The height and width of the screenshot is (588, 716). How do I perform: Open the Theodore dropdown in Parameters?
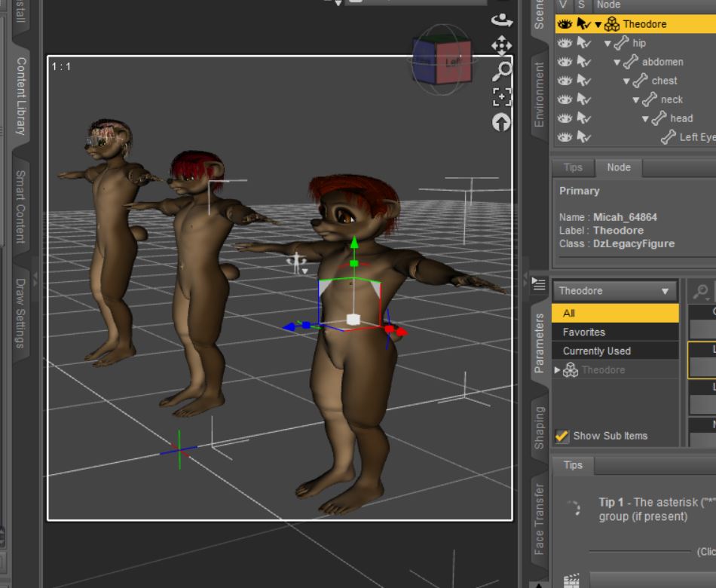point(614,291)
